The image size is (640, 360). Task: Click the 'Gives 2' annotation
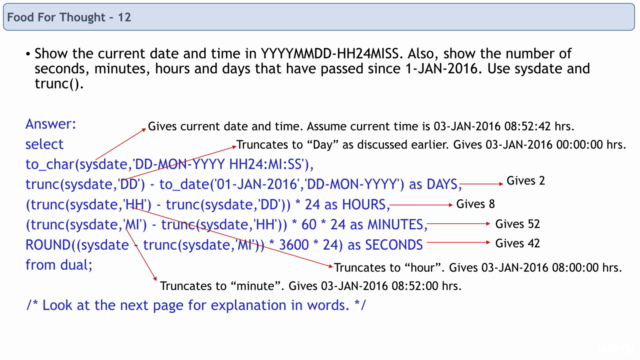coord(526,180)
